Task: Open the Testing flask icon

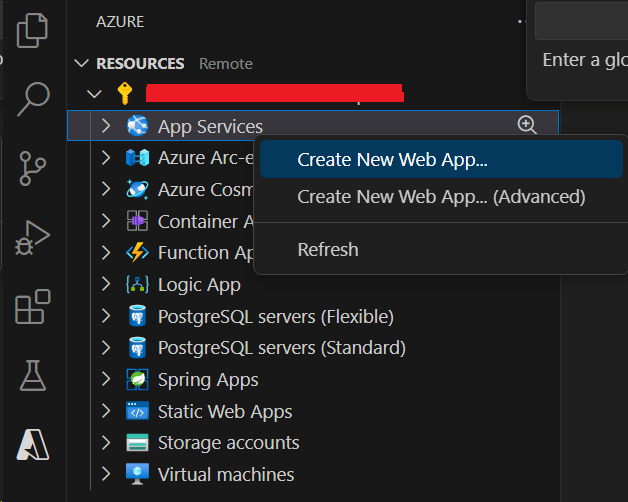Action: pyautogui.click(x=33, y=376)
